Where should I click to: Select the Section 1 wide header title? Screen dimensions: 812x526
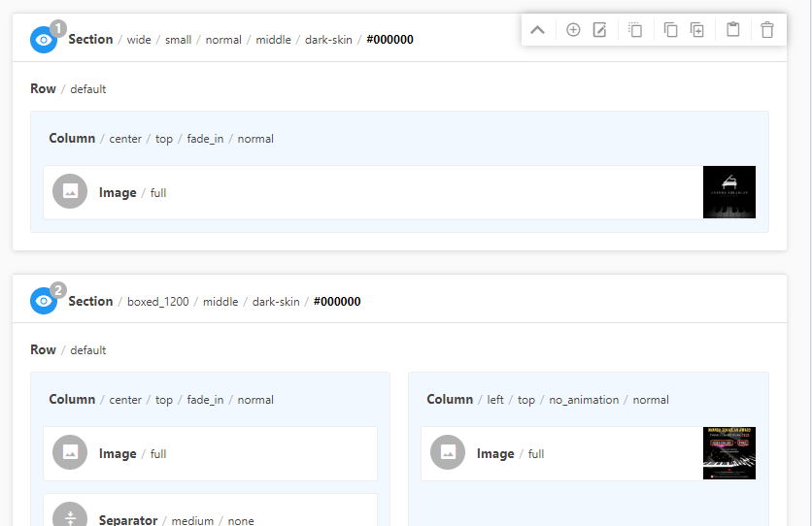(90, 40)
